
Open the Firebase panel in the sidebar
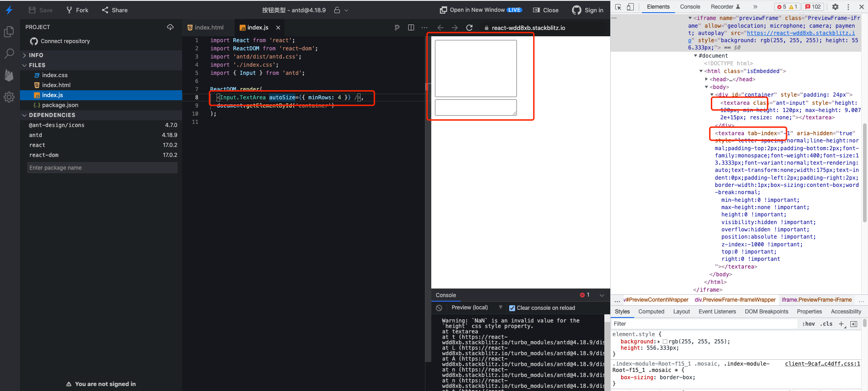9,75
